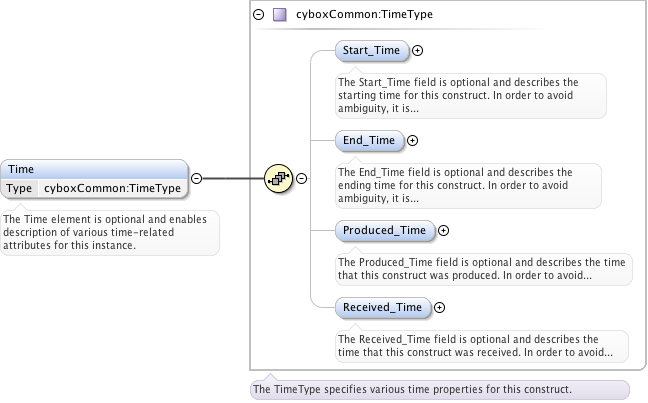Click the TimeType specifies description footer
Viewport: 648px width, 403px height.
click(x=439, y=389)
